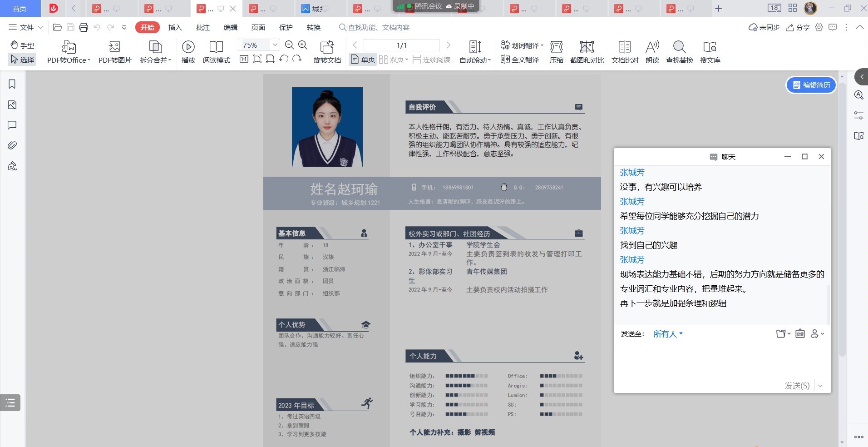
Task: Click the 编辑简历 button
Action: pyautogui.click(x=811, y=85)
